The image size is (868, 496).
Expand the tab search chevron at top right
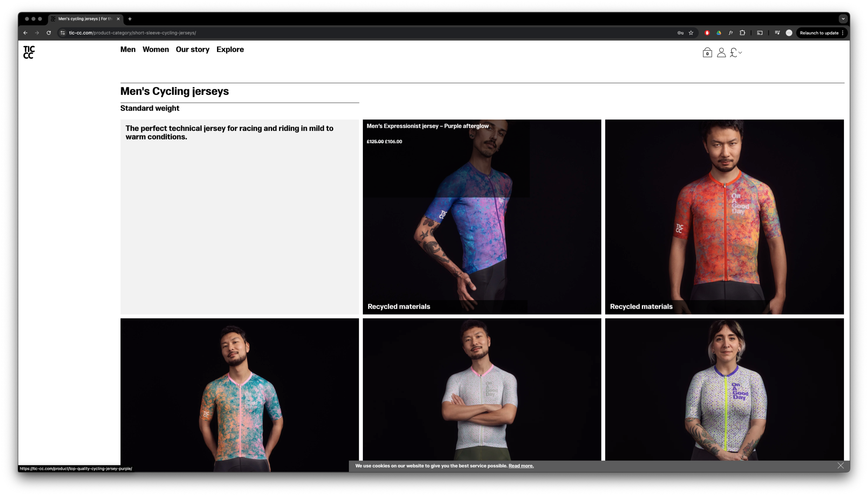843,19
